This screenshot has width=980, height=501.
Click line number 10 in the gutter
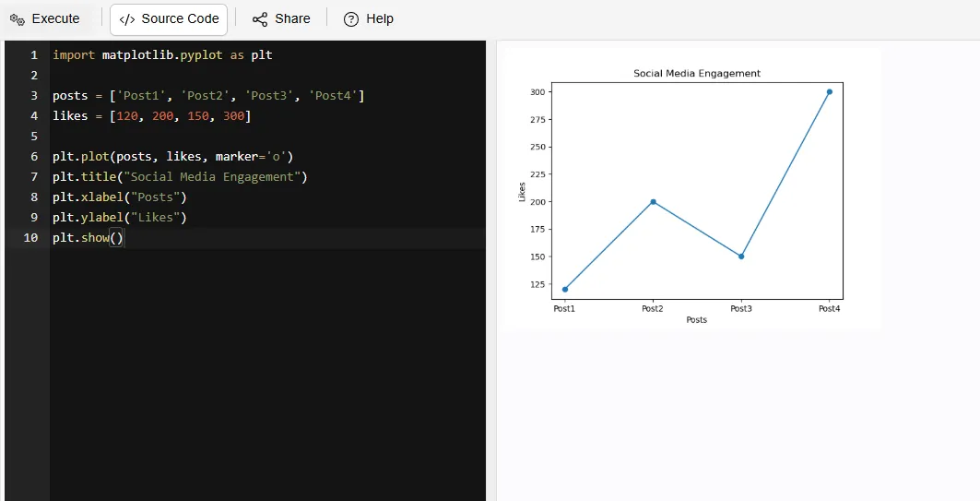pos(30,238)
